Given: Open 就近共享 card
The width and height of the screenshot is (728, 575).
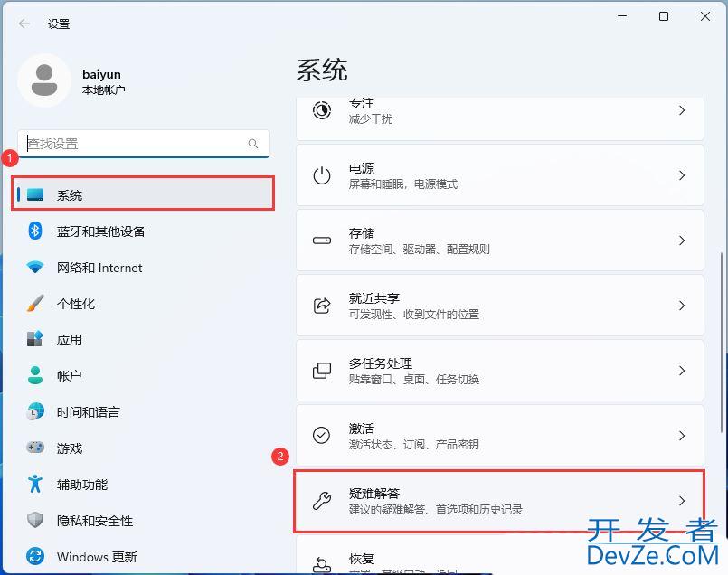Looking at the screenshot, I should [500, 306].
